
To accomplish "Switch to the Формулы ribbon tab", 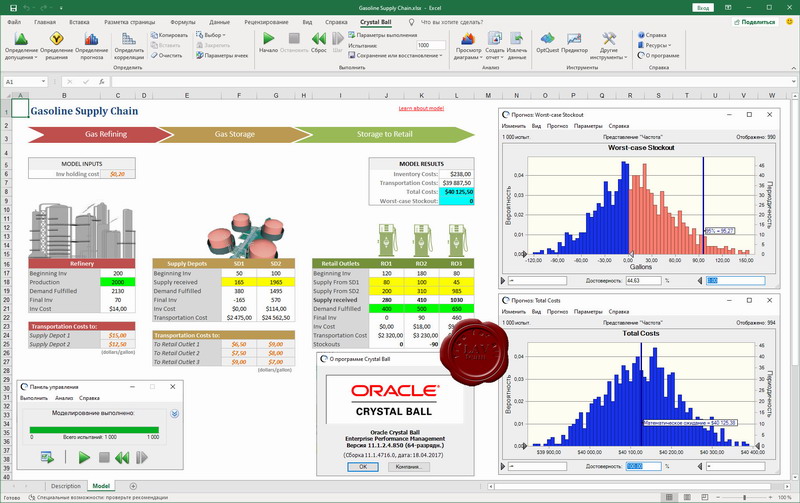I will point(183,22).
